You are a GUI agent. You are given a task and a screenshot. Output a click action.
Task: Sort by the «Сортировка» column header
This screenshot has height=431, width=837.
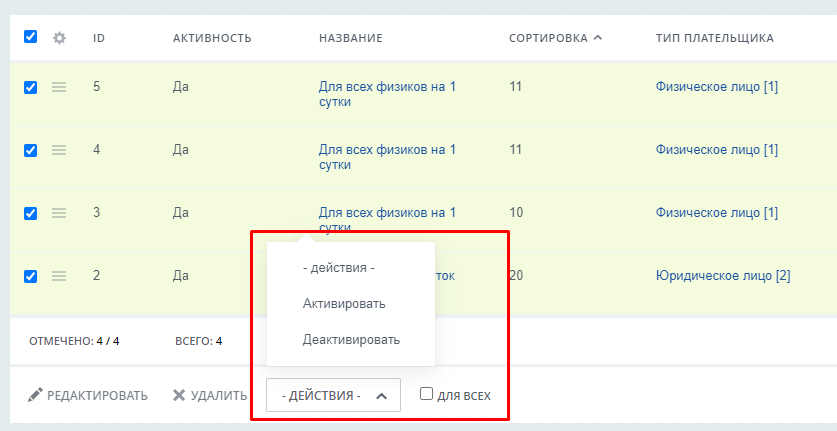tap(556, 38)
